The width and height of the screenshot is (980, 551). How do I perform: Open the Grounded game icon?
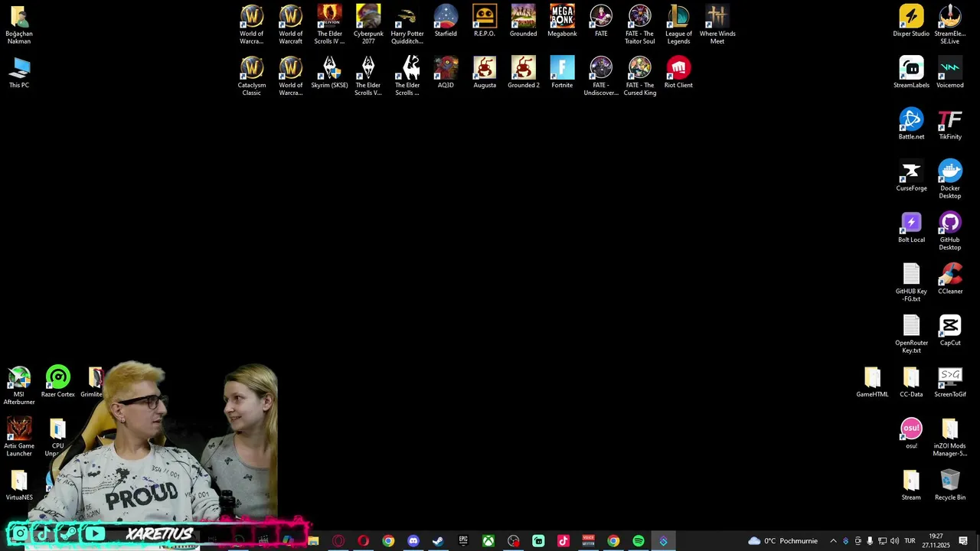524,21
